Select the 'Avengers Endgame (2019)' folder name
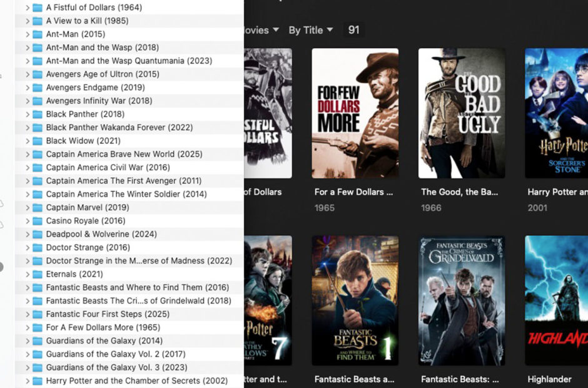 pyautogui.click(x=95, y=88)
